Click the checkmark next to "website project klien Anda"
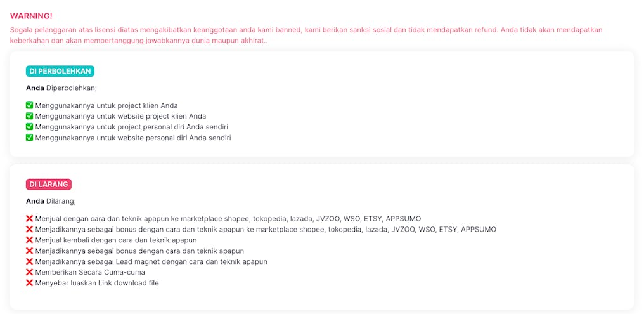Screen dimensions: 644x314 tap(29, 116)
